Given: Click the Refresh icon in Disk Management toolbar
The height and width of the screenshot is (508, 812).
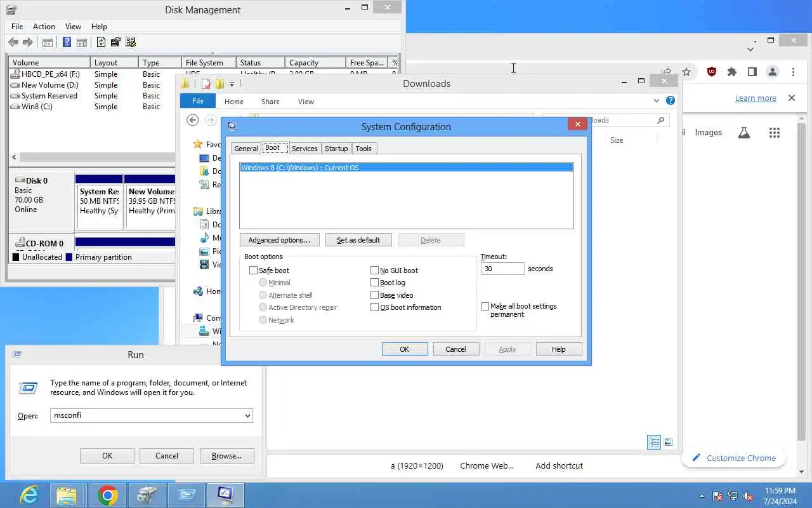Looking at the screenshot, I should 101,43.
